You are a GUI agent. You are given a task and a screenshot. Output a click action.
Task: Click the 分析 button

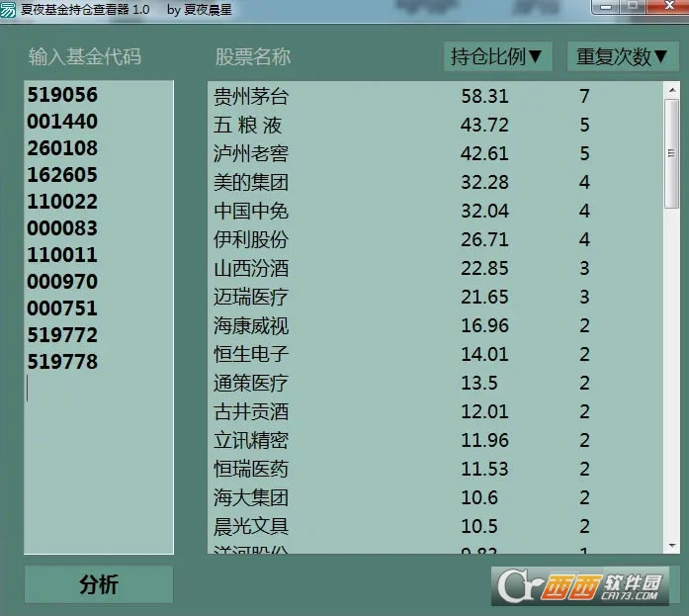coord(99,584)
